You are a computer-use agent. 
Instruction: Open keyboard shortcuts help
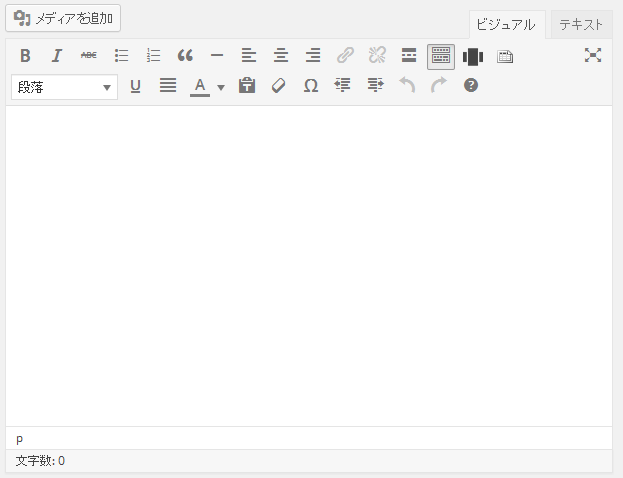pyautogui.click(x=471, y=86)
